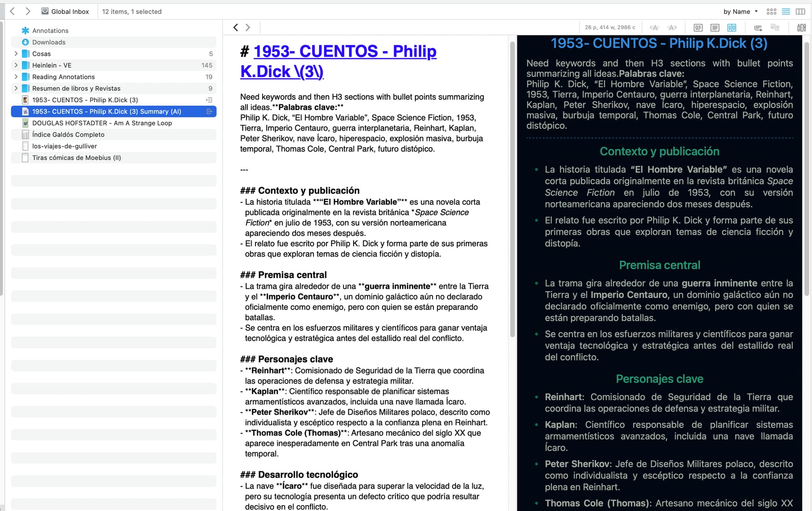Screen dimensions: 812x511
Task: Open the 'by Name' sort dropdown
Action: click(x=740, y=11)
